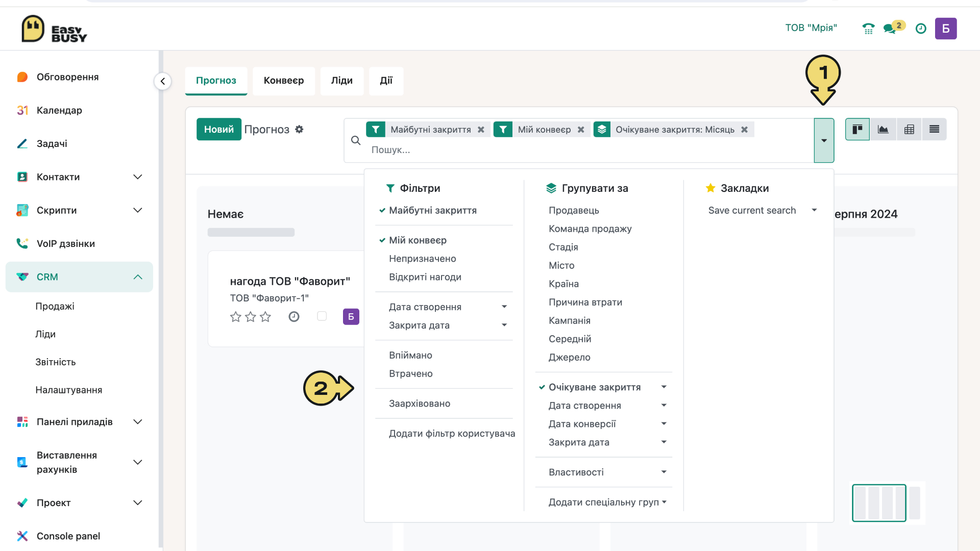Group by Продавець
980x551 pixels.
coord(574,210)
